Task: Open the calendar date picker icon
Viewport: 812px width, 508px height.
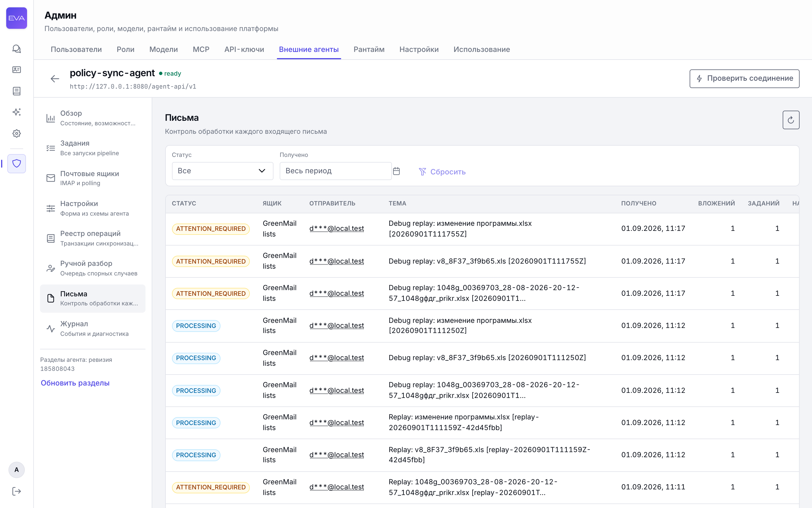Action: 396,171
